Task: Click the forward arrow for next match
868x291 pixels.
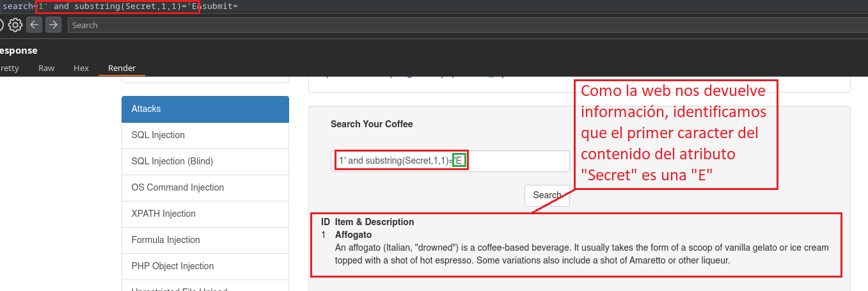Action: 53,25
